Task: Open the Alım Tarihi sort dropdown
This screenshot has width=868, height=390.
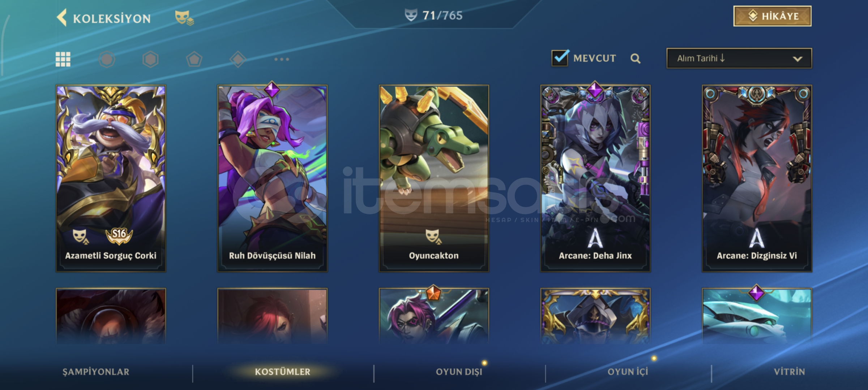Action: tap(739, 58)
